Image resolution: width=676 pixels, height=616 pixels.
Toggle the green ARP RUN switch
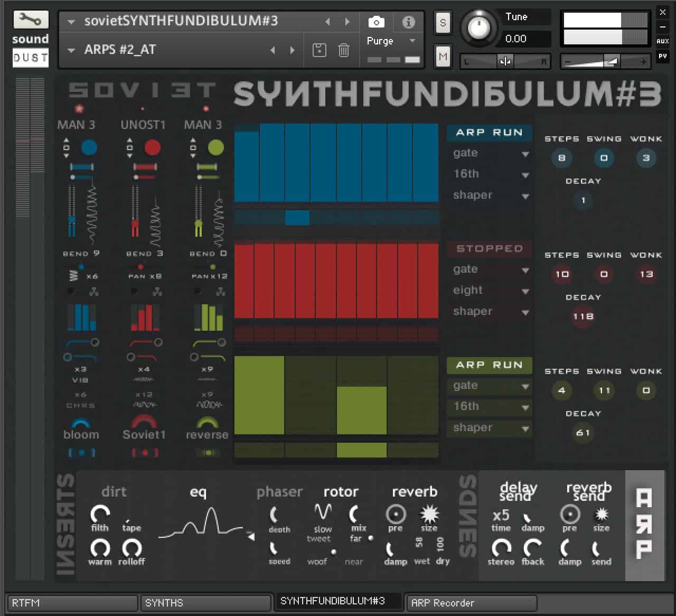point(489,365)
